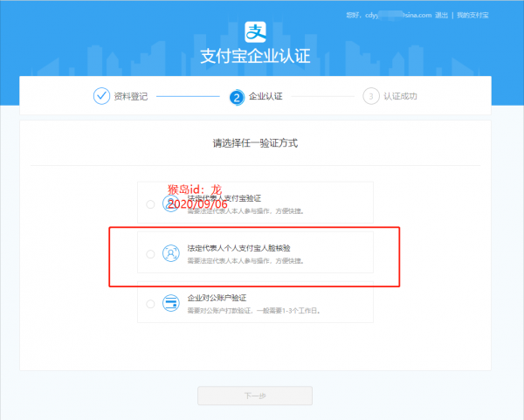Image resolution: width=524 pixels, height=420 pixels.
Task: Click the 退出 logout link
Action: [x=441, y=16]
